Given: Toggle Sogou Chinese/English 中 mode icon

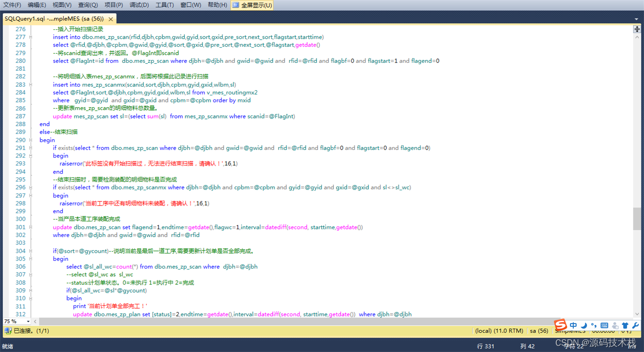Looking at the screenshot, I should tap(573, 326).
